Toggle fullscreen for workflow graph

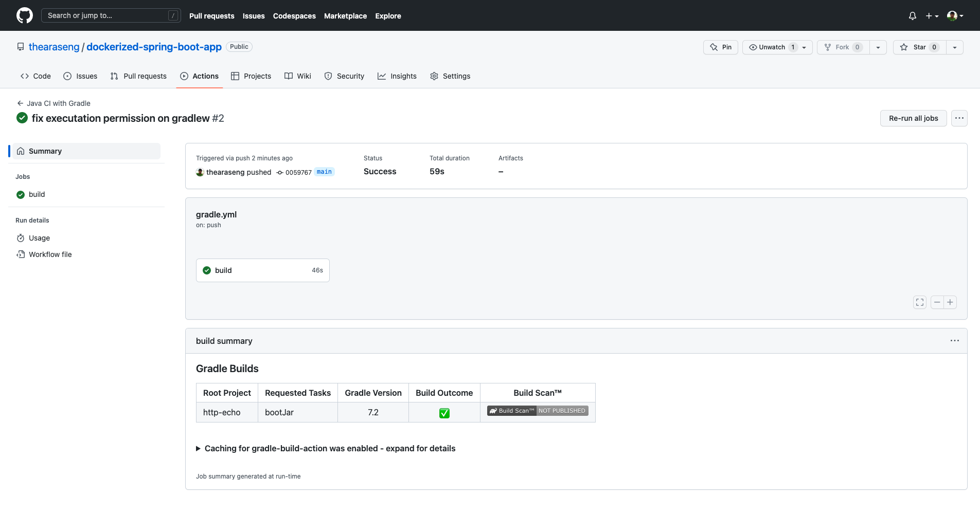919,302
